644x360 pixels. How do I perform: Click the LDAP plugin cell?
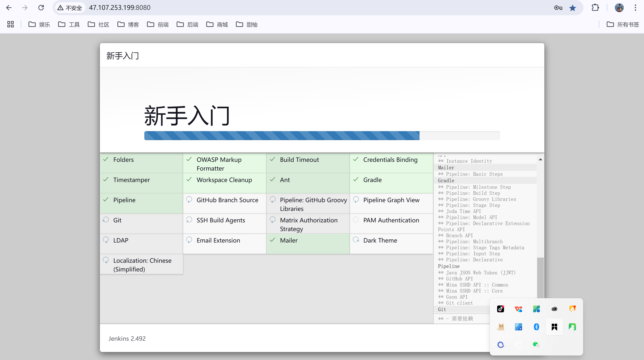pos(141,244)
